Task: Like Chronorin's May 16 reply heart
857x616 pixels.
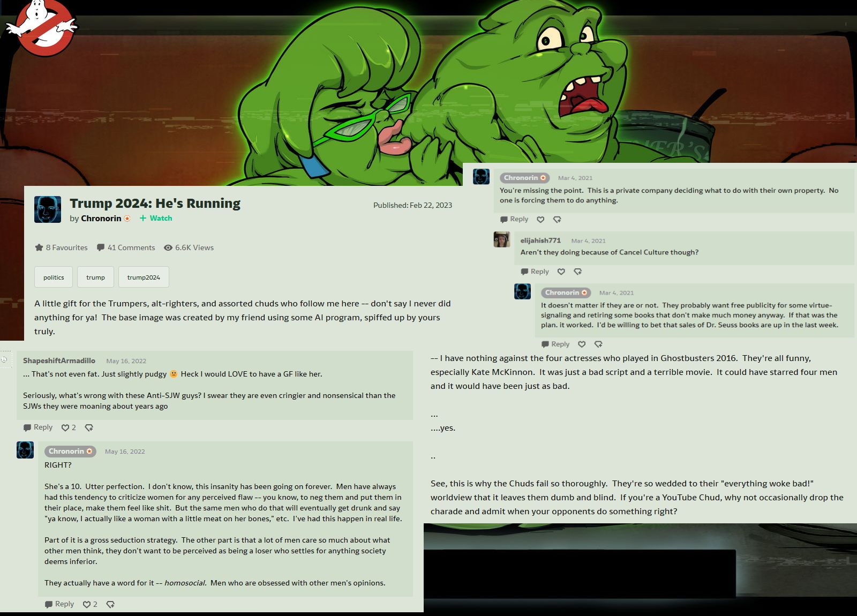Action: tap(87, 604)
